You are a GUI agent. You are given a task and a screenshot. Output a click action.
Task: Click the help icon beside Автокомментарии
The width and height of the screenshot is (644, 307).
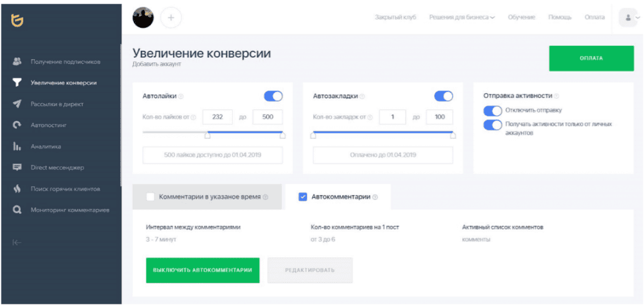click(375, 198)
